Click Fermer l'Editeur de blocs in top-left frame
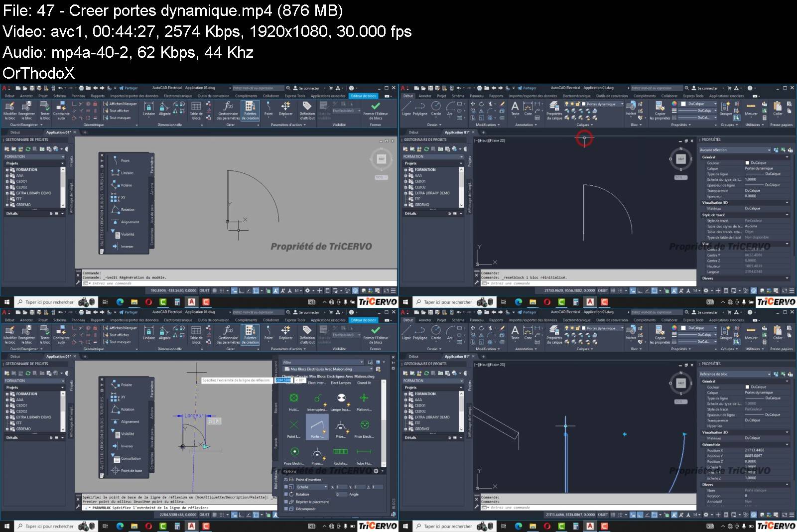Image resolution: width=797 pixels, height=532 pixels. click(x=376, y=111)
